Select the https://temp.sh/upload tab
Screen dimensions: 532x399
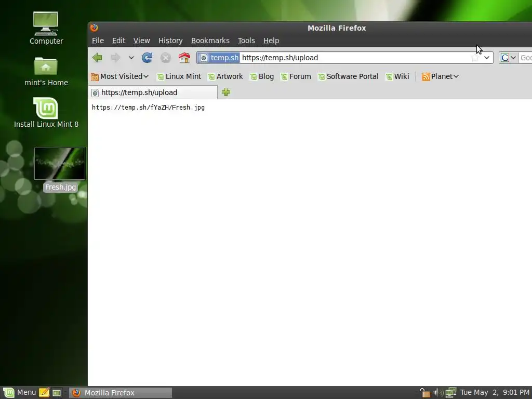tap(153, 92)
